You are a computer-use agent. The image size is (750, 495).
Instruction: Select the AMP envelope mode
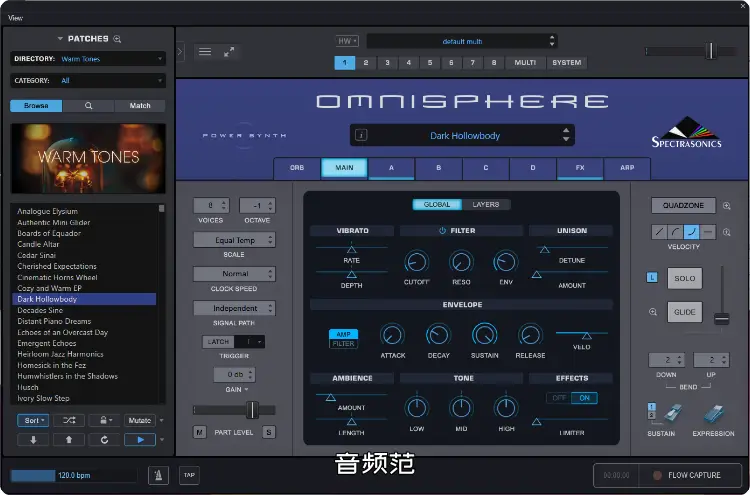tap(343, 334)
